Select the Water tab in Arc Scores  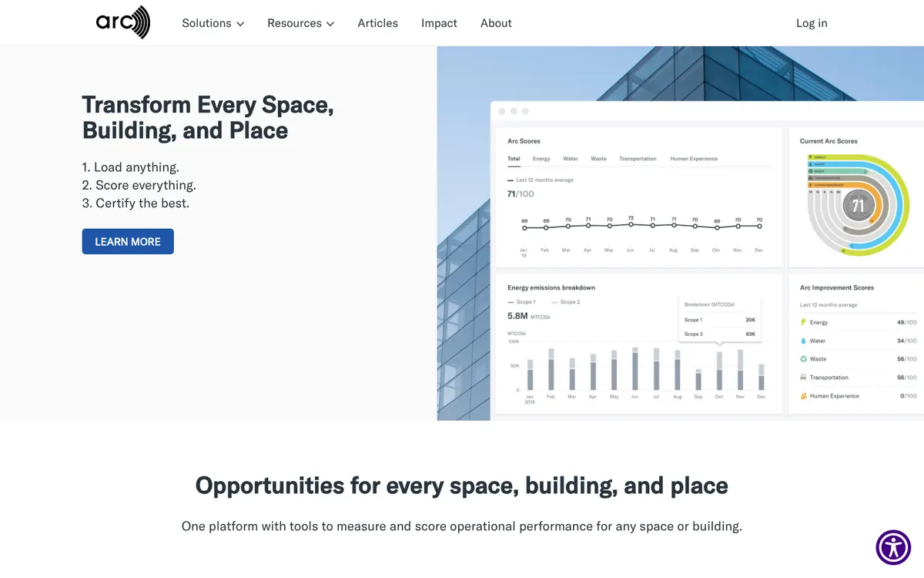tap(571, 159)
